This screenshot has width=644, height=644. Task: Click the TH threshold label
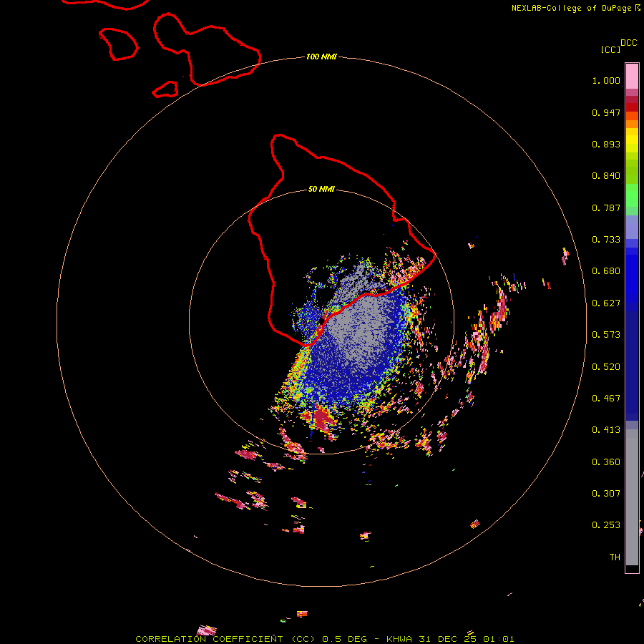pos(615,557)
